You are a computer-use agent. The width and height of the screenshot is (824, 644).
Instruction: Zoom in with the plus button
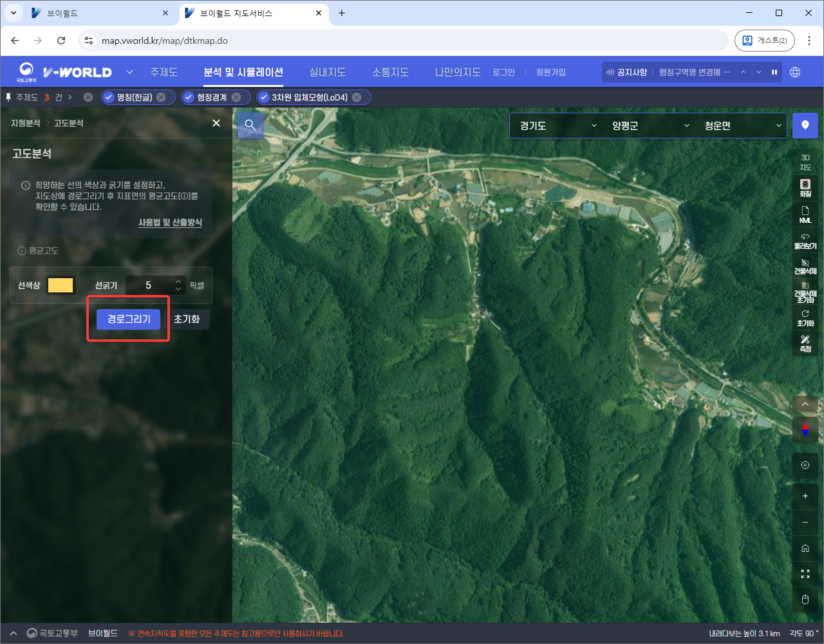[x=805, y=496]
